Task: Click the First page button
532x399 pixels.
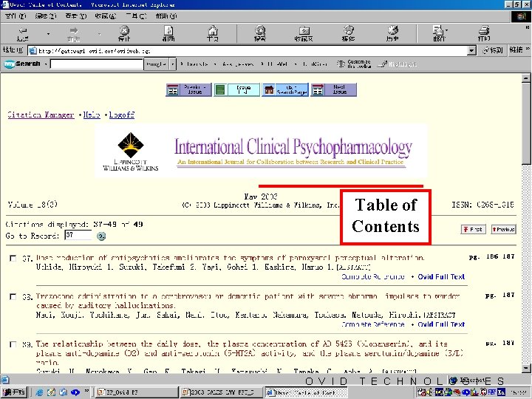Action: [x=474, y=229]
